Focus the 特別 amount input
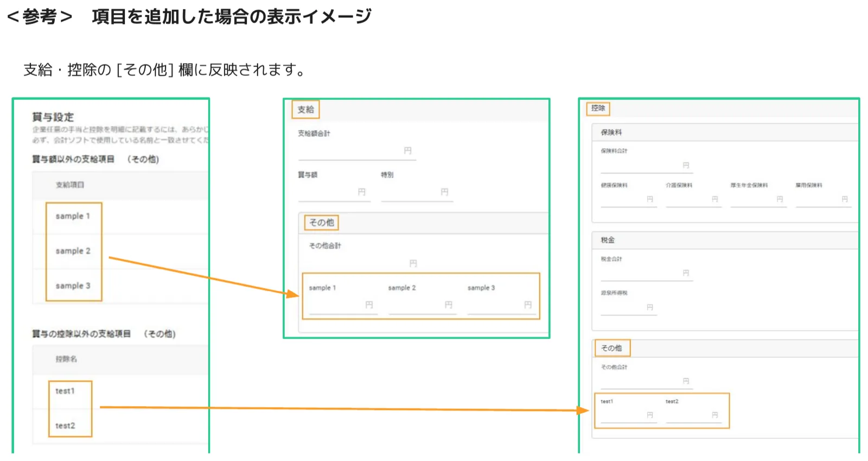 [x=417, y=193]
